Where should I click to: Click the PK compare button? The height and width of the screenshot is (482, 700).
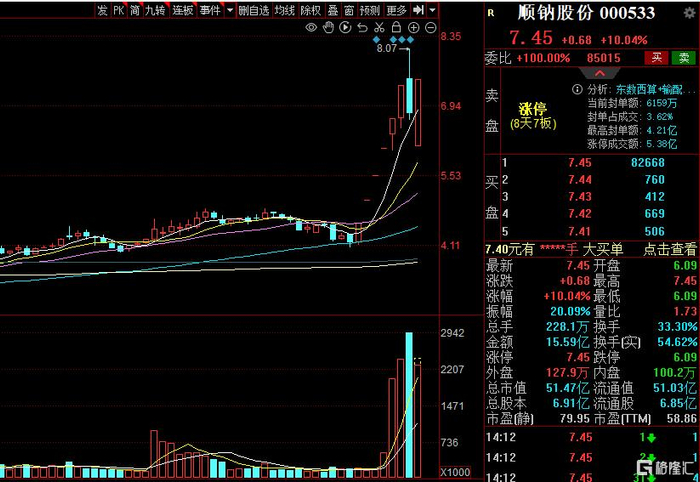pyautogui.click(x=118, y=10)
